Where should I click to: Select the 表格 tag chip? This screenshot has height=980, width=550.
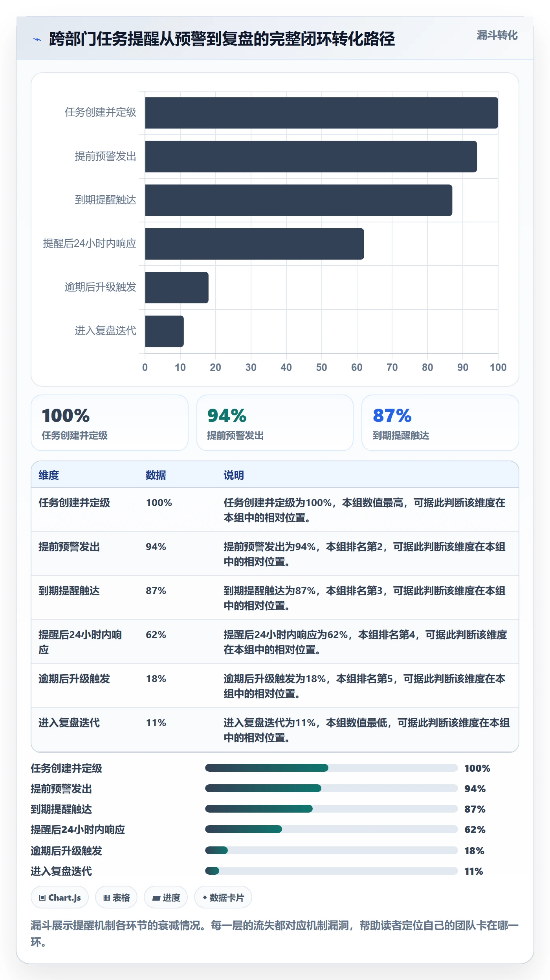tap(116, 897)
